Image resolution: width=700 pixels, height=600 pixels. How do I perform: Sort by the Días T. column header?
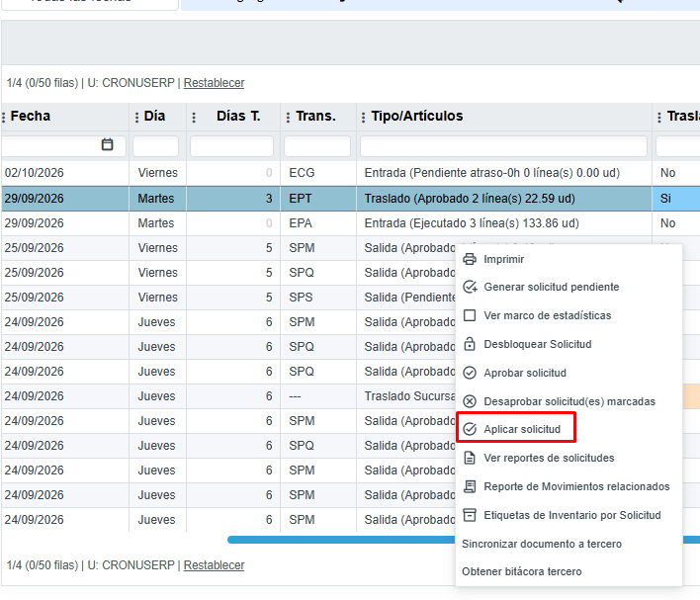(x=238, y=116)
